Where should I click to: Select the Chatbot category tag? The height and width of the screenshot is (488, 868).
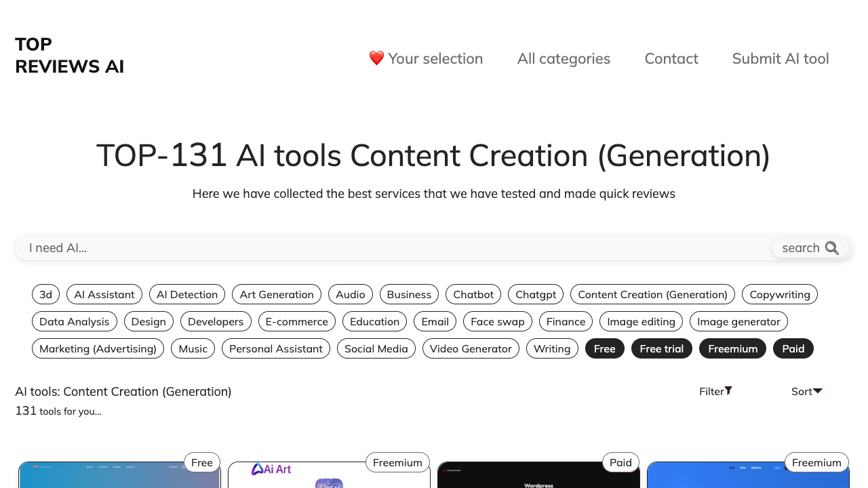[473, 294]
